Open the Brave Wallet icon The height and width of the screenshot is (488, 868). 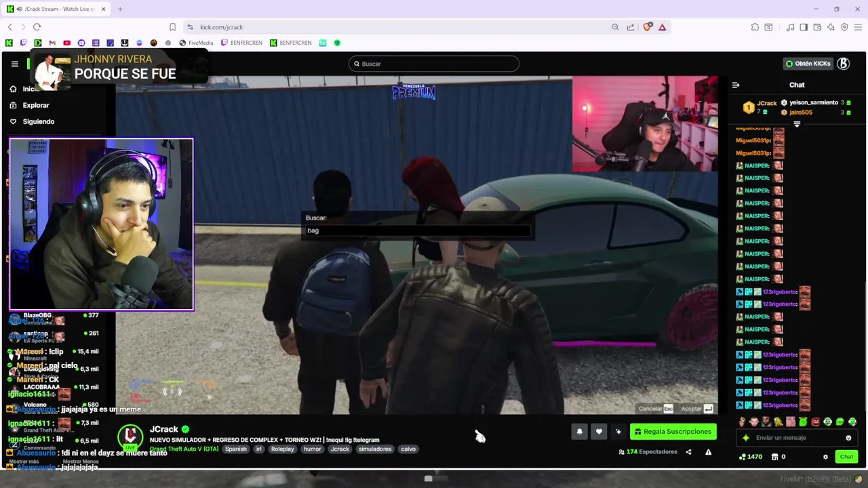coord(817,27)
